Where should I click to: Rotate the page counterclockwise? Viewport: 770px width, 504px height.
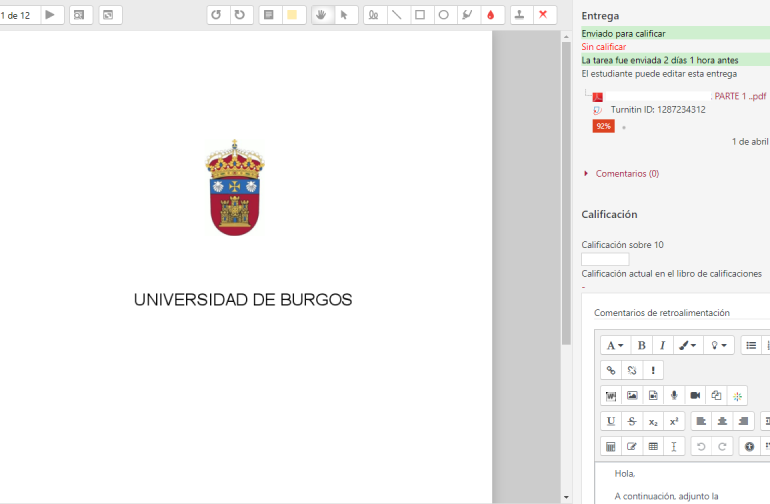(x=216, y=15)
